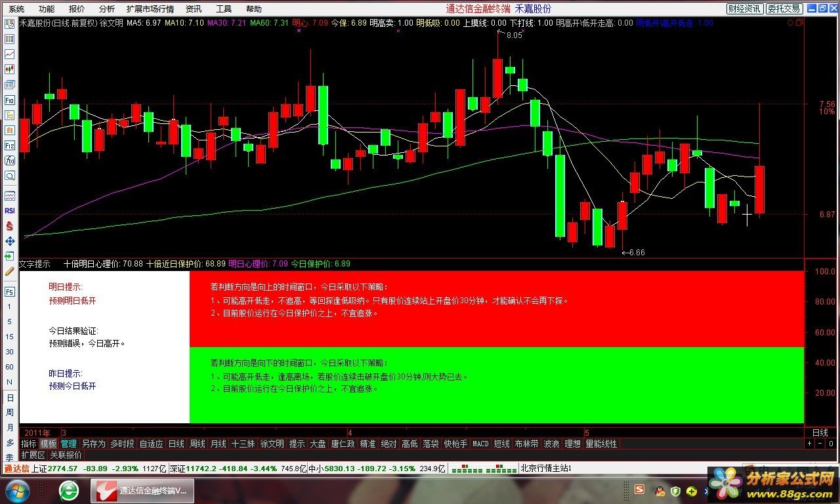Click the 日线 period label at timeline right
Image resolution: width=840 pixels, height=504 pixels.
[820, 433]
